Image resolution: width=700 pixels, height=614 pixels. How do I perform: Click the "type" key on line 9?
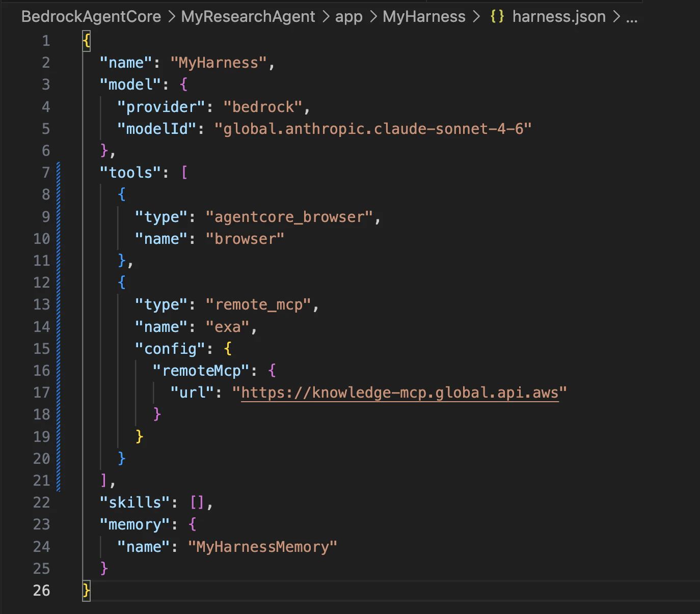click(x=161, y=217)
